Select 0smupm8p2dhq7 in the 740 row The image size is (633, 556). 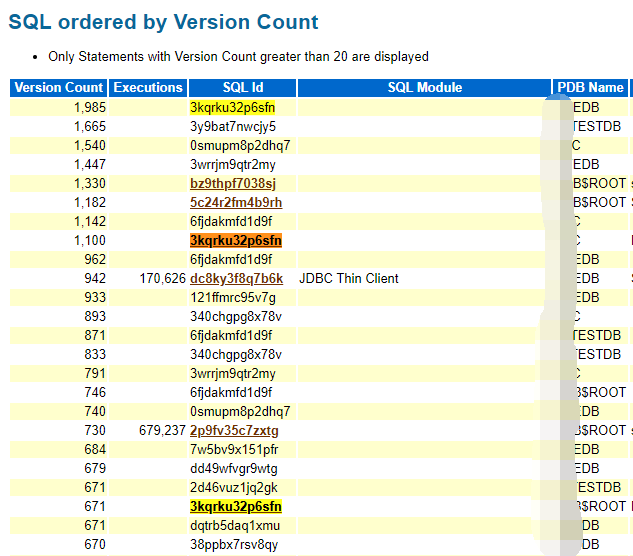pos(240,411)
